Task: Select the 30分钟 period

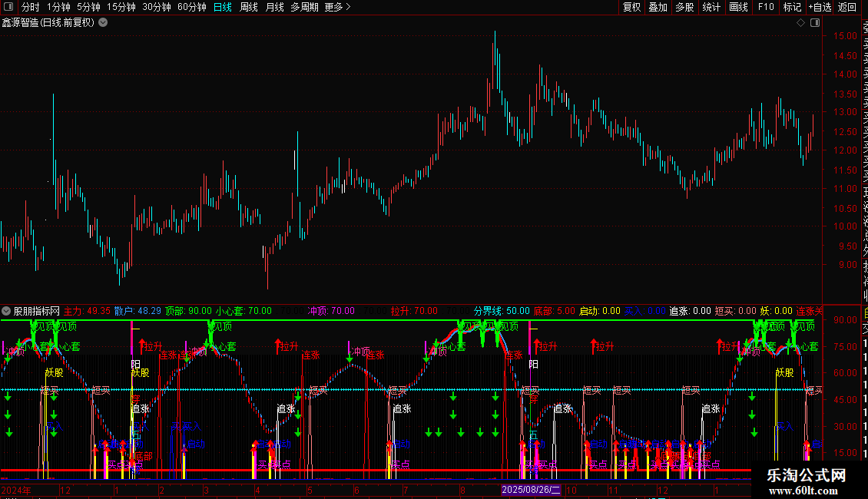Action: 157,7
